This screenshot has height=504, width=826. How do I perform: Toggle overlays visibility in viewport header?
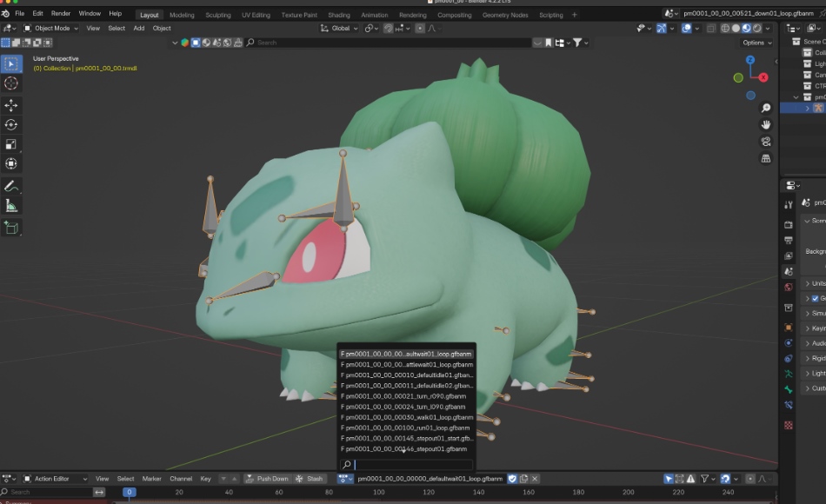coord(686,29)
